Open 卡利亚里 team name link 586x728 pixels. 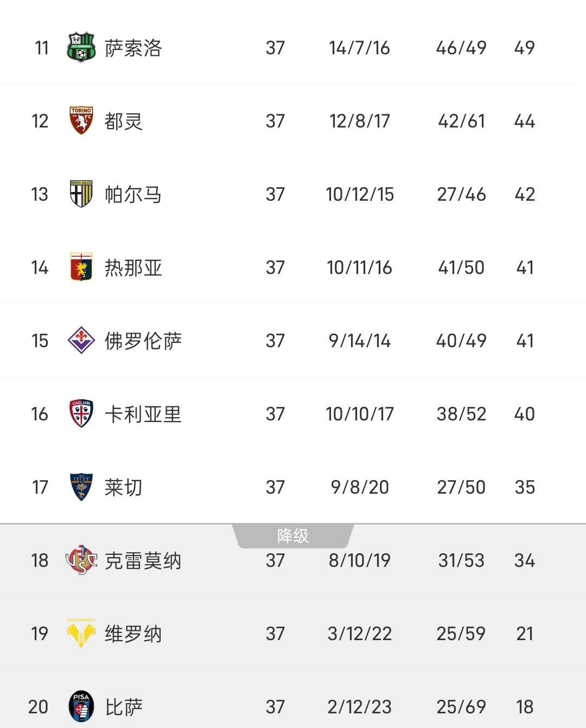click(143, 414)
